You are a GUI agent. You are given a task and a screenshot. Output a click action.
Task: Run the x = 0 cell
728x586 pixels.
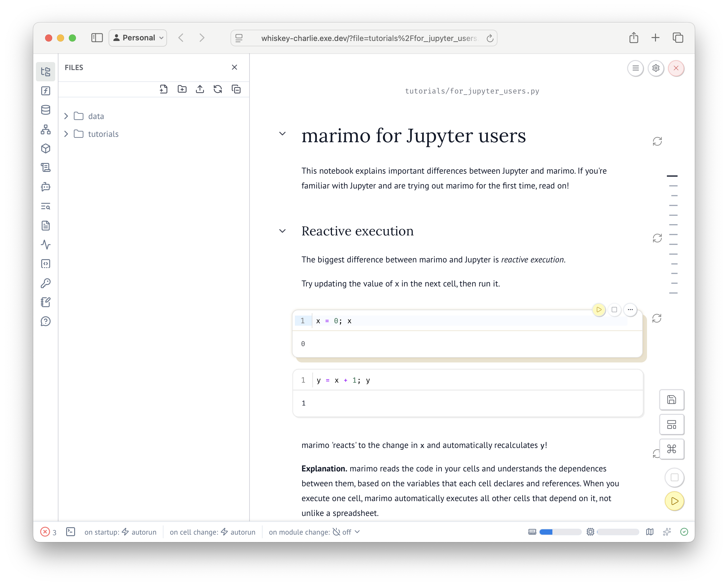tap(599, 310)
